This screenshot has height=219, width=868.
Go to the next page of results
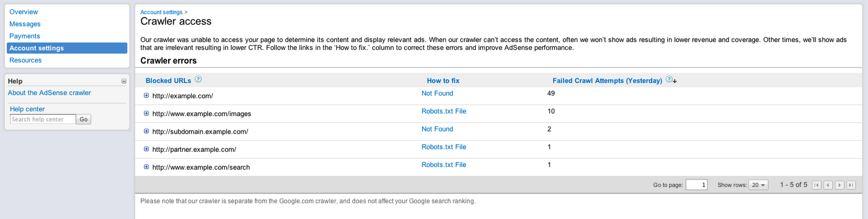839,185
